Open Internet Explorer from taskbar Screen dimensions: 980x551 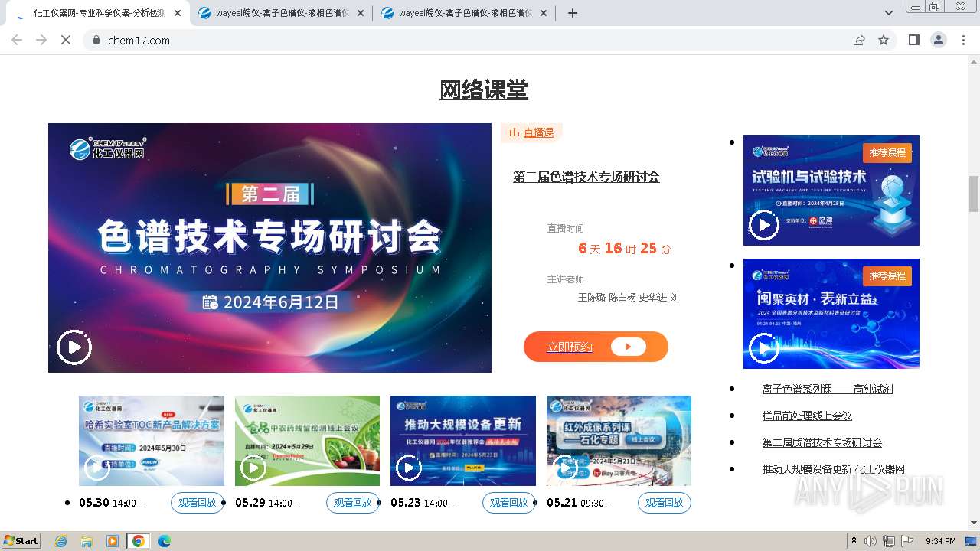(61, 541)
